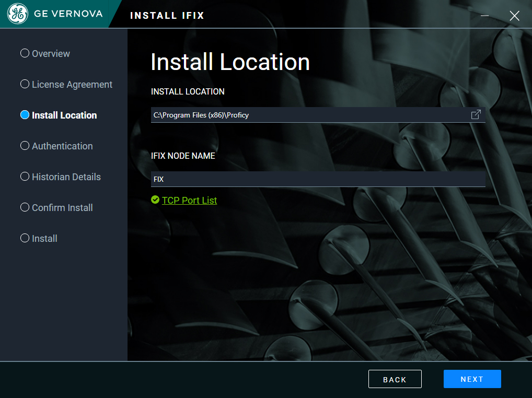This screenshot has height=398, width=532.
Task: Open the browse folder icon in Install Location field
Action: [x=476, y=114]
